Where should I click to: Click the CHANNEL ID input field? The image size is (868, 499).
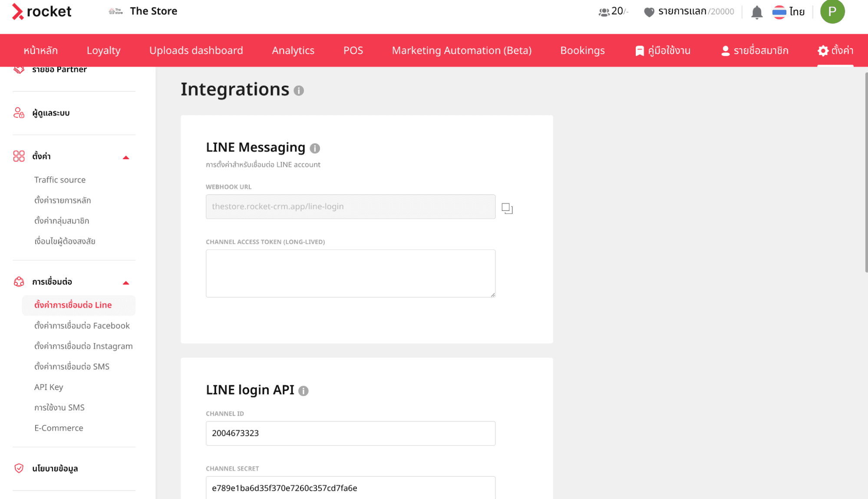pos(350,433)
